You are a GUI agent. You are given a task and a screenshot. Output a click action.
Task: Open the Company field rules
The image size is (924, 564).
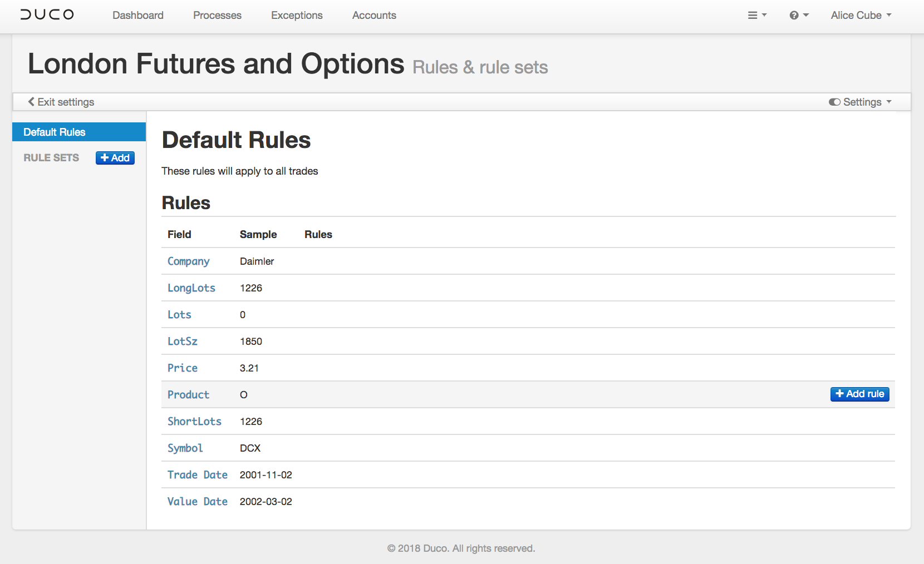[188, 261]
